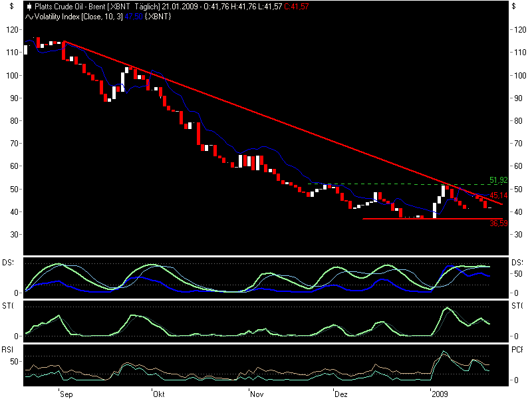Image resolution: width=532 pixels, height=399 pixels.
Task: Click the $ currency symbol on left axis
Action: [x=12, y=6]
